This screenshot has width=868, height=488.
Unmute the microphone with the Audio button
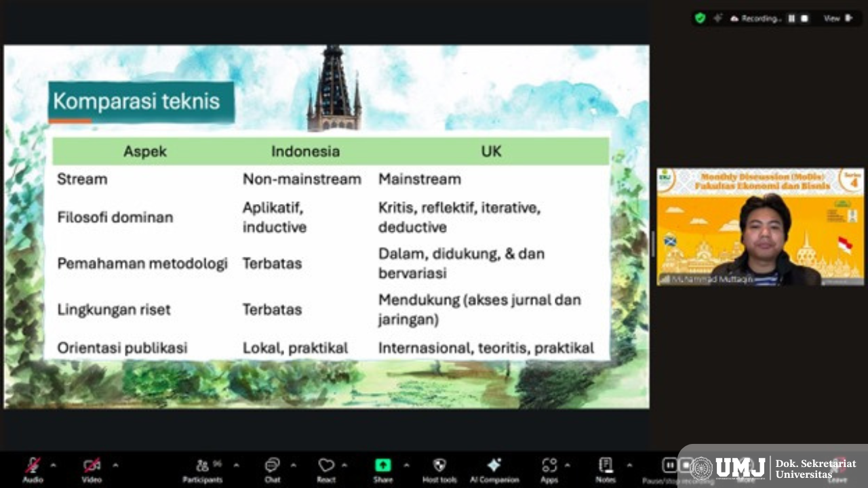33,470
